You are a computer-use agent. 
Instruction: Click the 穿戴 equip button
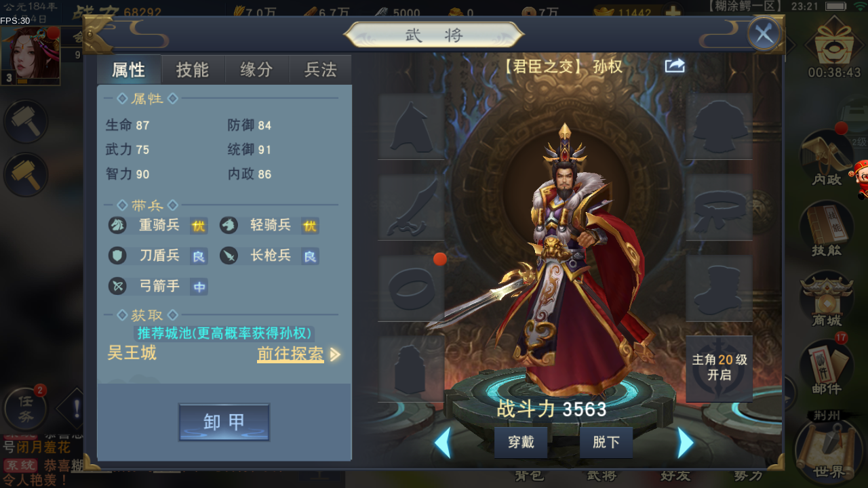coord(521,443)
